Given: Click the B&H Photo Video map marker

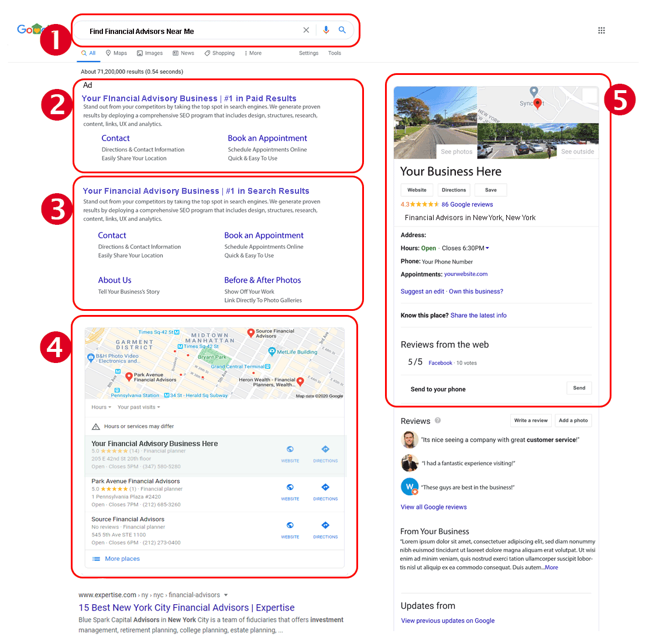Looking at the screenshot, I should click(x=91, y=358).
